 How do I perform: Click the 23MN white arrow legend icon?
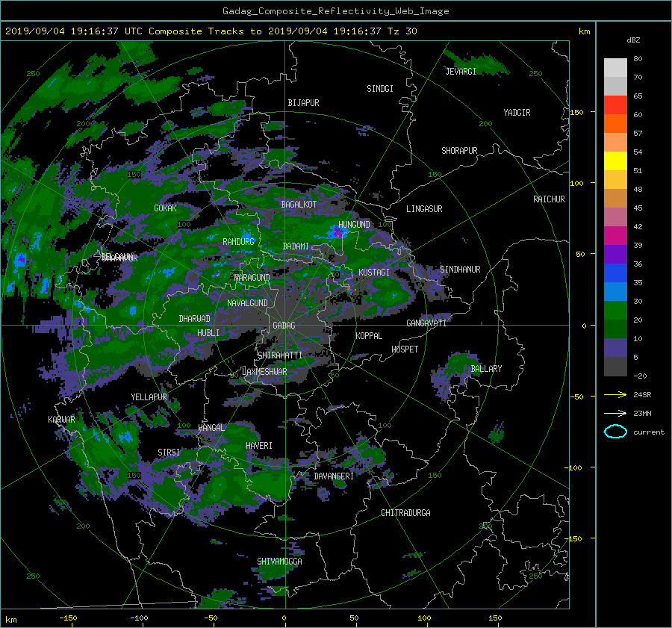click(615, 413)
